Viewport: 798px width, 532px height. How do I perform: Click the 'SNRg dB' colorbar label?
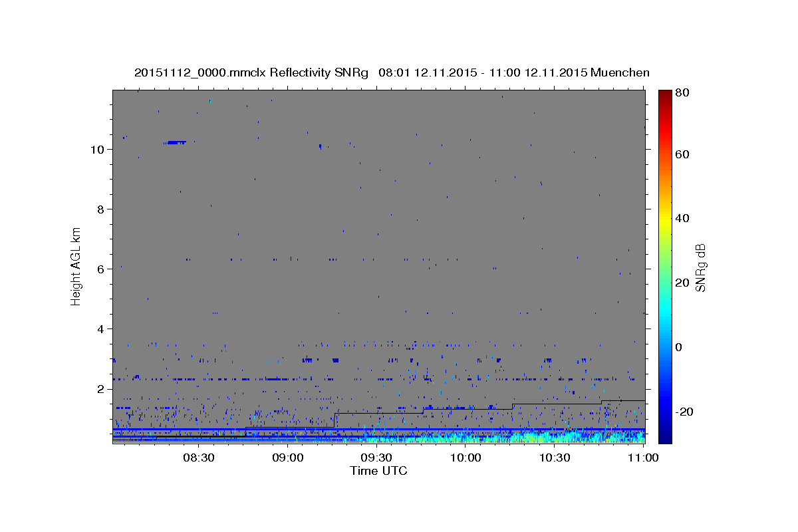click(x=700, y=268)
